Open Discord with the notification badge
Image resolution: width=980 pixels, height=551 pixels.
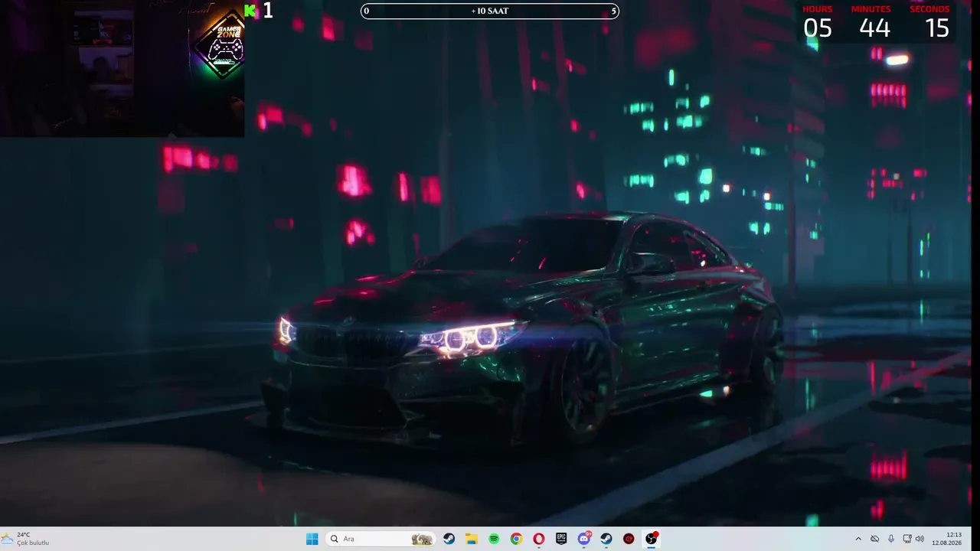click(584, 539)
